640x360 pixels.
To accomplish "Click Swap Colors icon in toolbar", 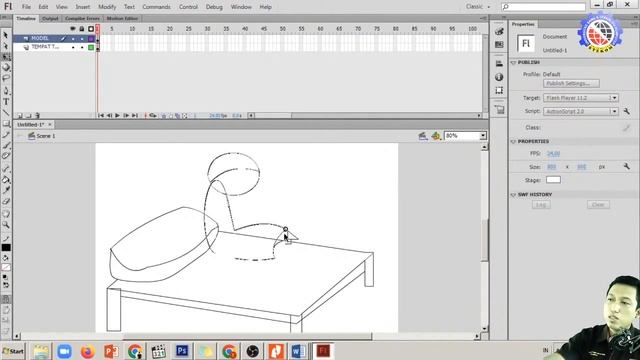I will click(6, 285).
